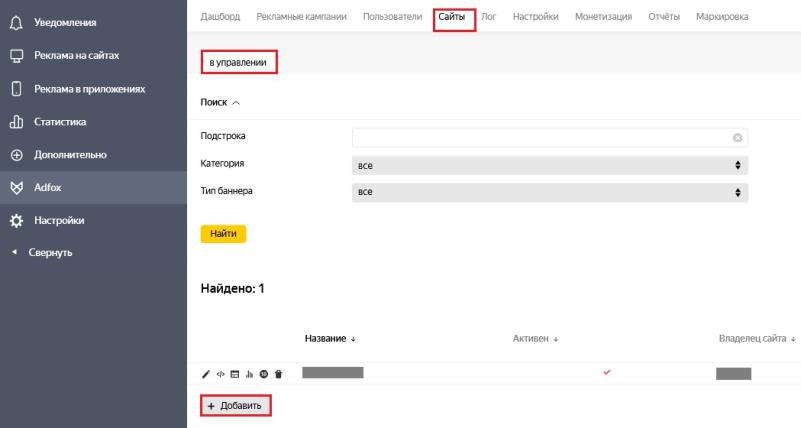Click the Реклама в приложениях phone icon
Image resolution: width=801 pixels, height=428 pixels.
[x=16, y=89]
